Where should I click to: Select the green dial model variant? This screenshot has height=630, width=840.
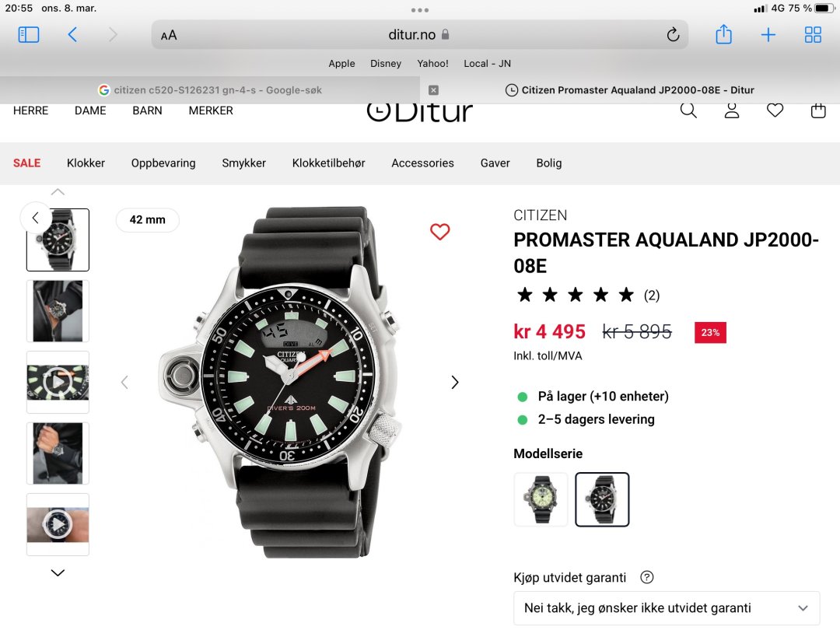tap(541, 499)
